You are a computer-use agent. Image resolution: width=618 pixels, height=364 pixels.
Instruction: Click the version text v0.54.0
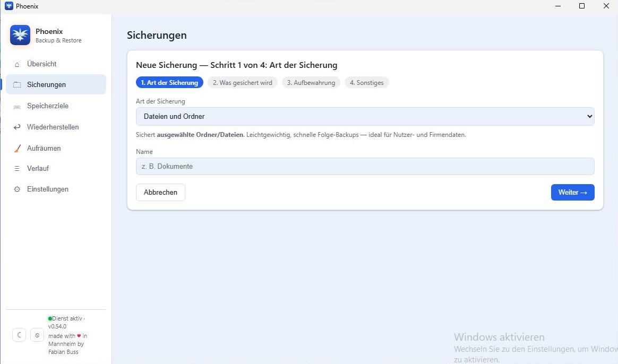[57, 326]
